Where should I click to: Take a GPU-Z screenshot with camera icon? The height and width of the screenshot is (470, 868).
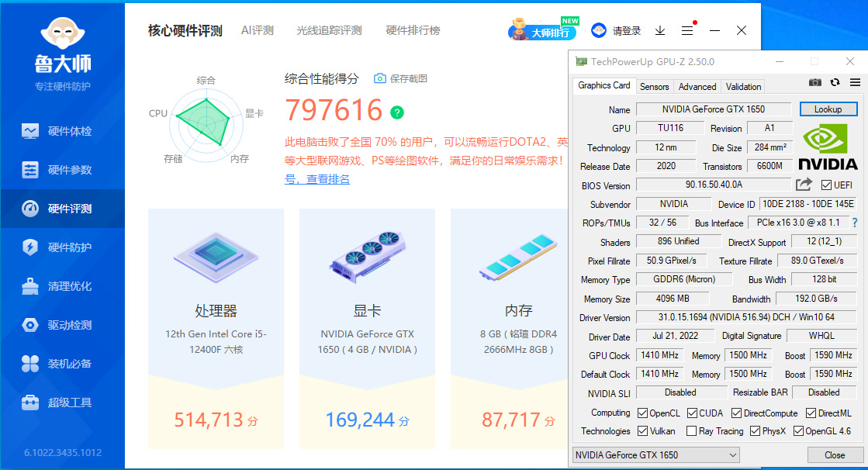tap(814, 81)
